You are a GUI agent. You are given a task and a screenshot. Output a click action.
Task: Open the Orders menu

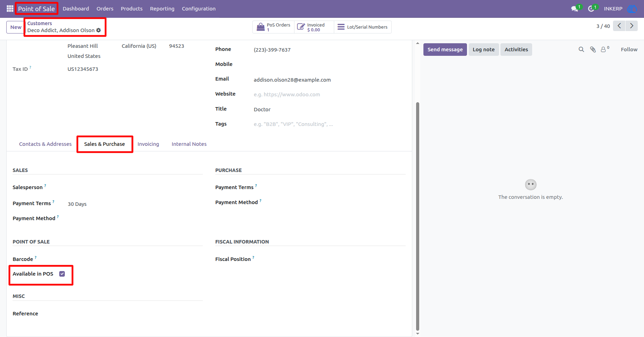(105, 9)
